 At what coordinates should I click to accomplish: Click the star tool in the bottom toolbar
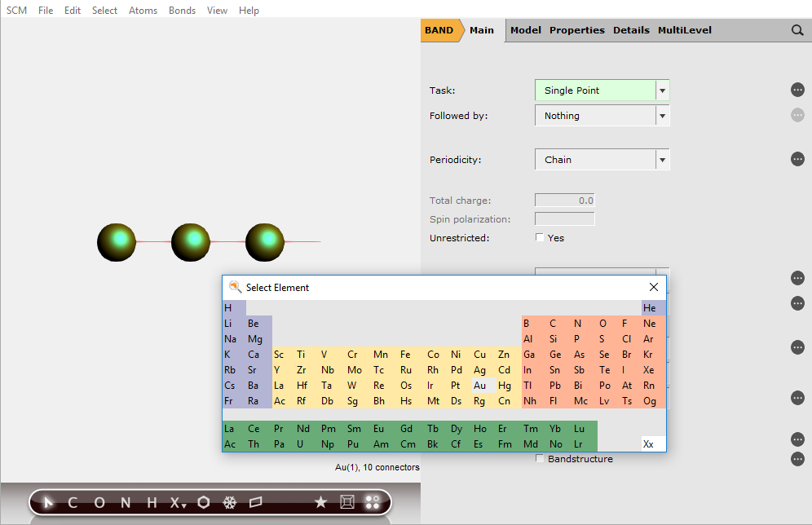coord(320,502)
